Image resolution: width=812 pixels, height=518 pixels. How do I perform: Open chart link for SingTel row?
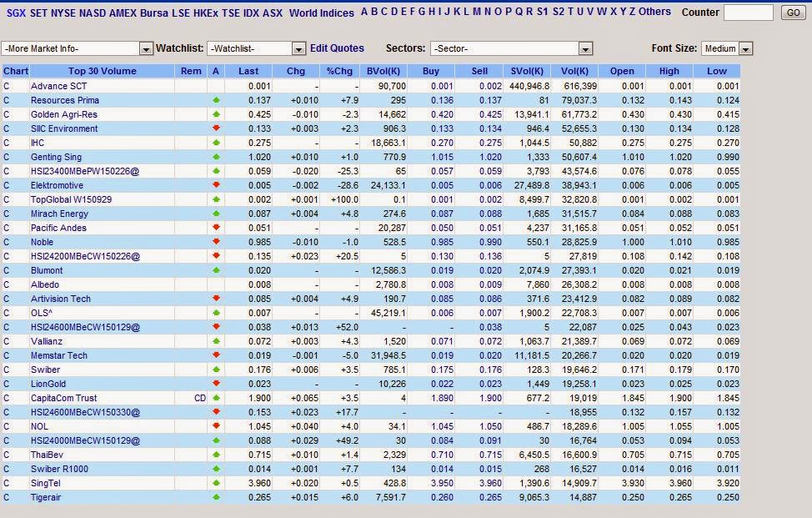(6, 483)
